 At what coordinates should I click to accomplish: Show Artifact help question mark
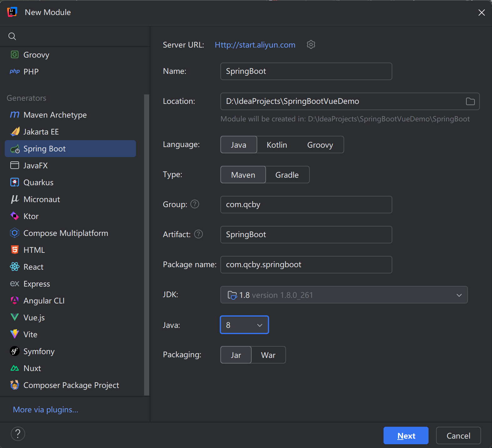198,234
